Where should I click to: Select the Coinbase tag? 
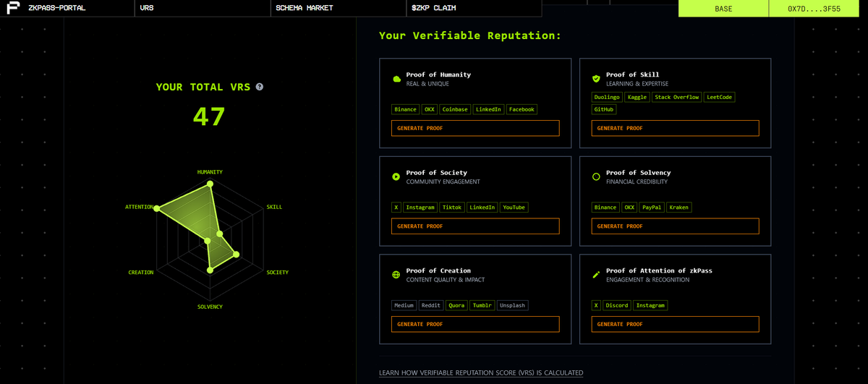coord(456,109)
